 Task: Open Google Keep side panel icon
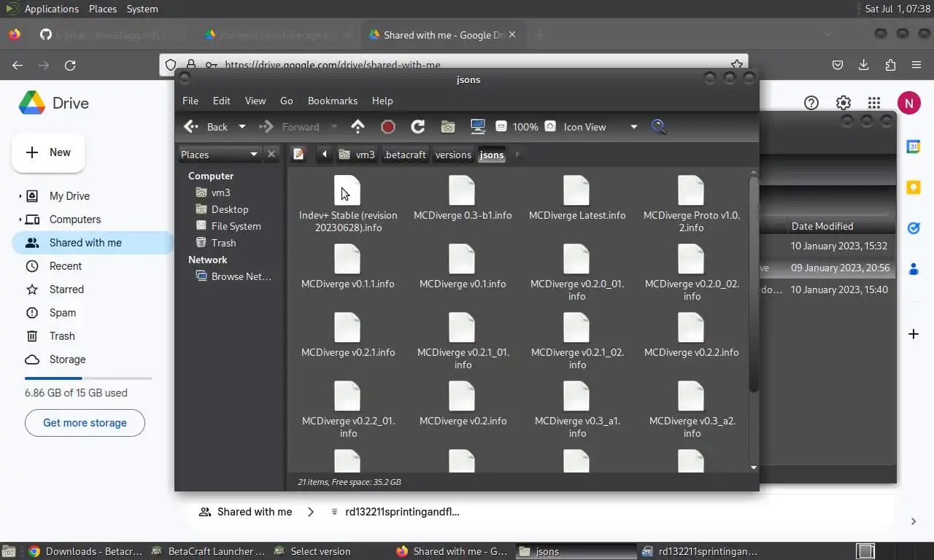[x=914, y=187]
